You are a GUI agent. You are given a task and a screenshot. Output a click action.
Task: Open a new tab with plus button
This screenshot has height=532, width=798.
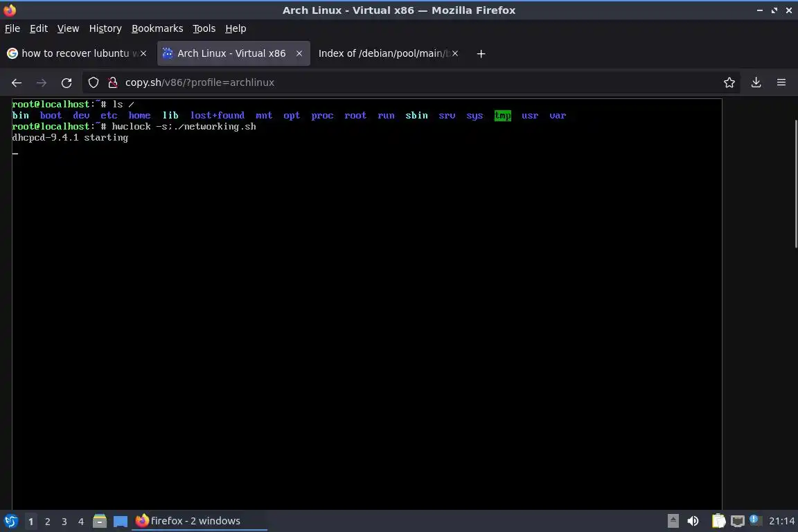coord(481,53)
